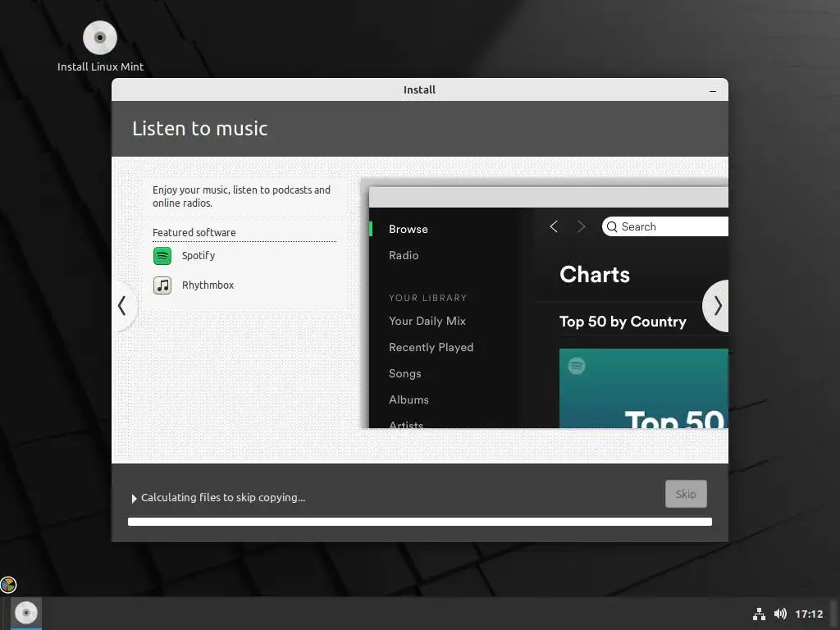Click the Rhythmbox label text
The image size is (840, 630).
click(x=208, y=285)
